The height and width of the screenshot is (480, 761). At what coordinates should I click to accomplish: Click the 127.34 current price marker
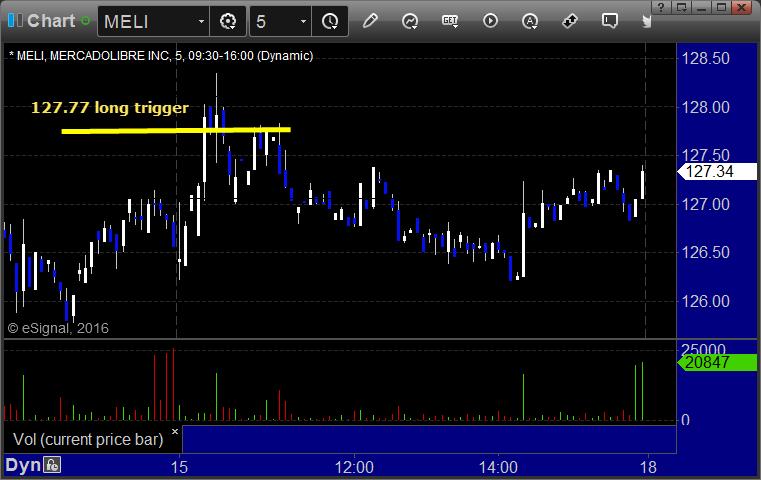(717, 171)
